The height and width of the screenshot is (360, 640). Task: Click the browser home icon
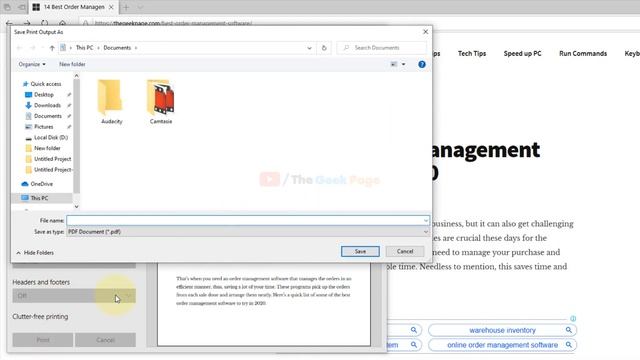pyautogui.click(x=62, y=23)
